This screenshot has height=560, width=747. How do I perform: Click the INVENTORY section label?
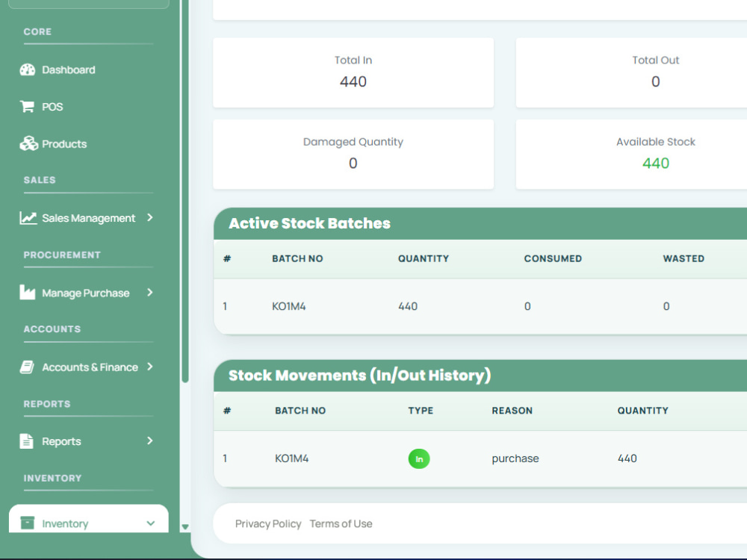click(x=52, y=478)
